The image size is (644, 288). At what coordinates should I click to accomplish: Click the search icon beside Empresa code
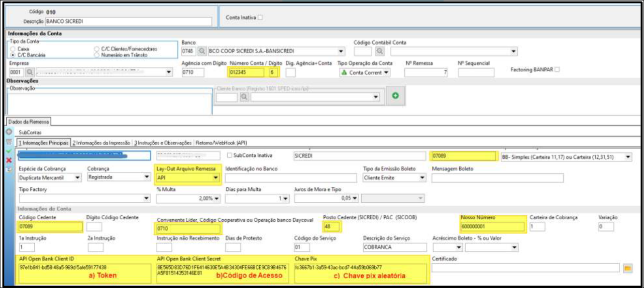(x=30, y=72)
